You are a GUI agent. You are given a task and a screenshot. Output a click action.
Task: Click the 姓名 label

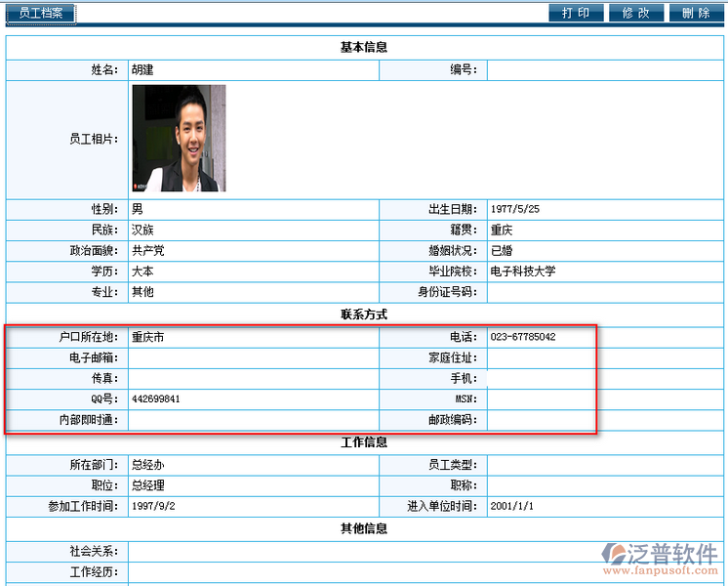tap(104, 70)
